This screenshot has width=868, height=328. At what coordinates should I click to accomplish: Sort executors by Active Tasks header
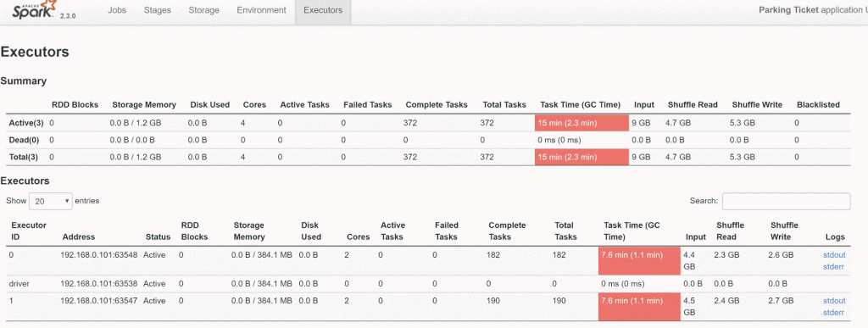[x=393, y=231]
